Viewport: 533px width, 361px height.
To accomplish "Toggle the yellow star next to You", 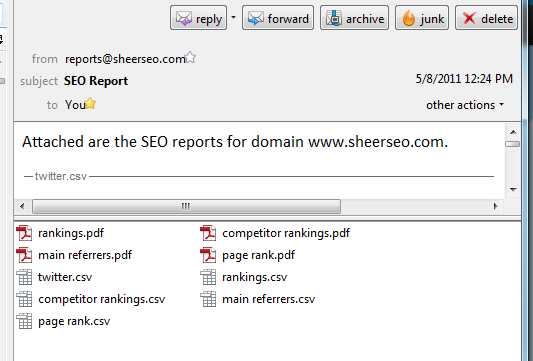I will point(90,103).
